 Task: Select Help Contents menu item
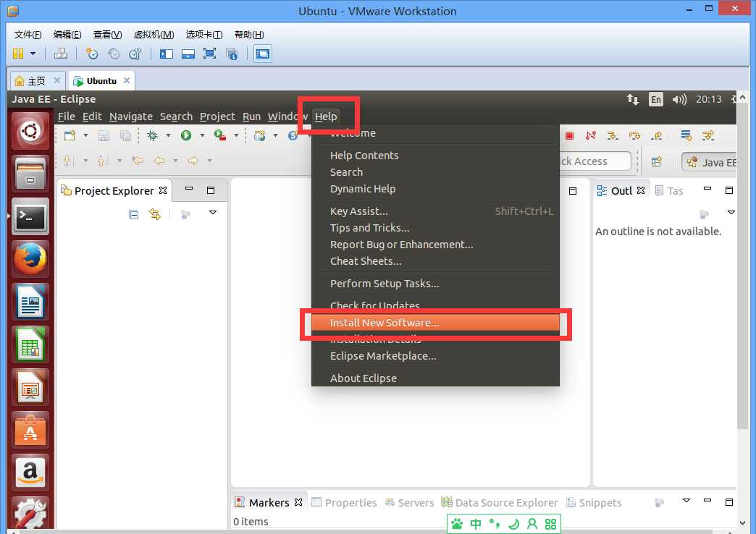click(435, 156)
